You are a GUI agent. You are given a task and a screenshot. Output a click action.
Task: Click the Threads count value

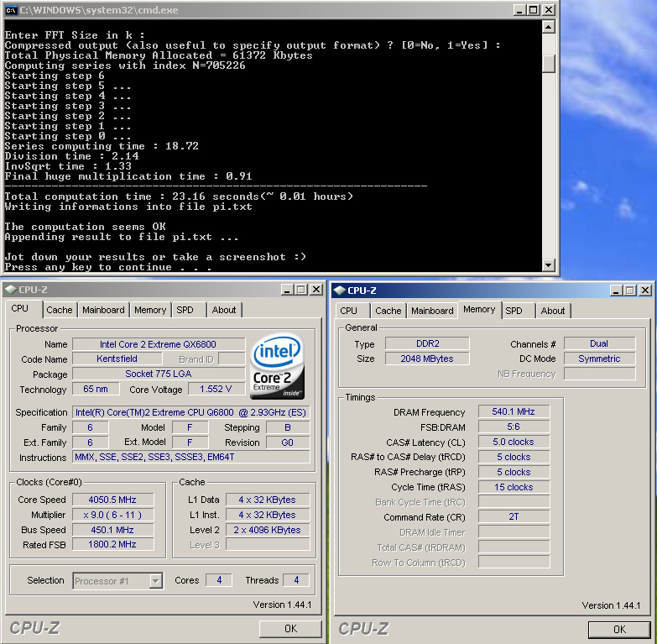tap(296, 580)
